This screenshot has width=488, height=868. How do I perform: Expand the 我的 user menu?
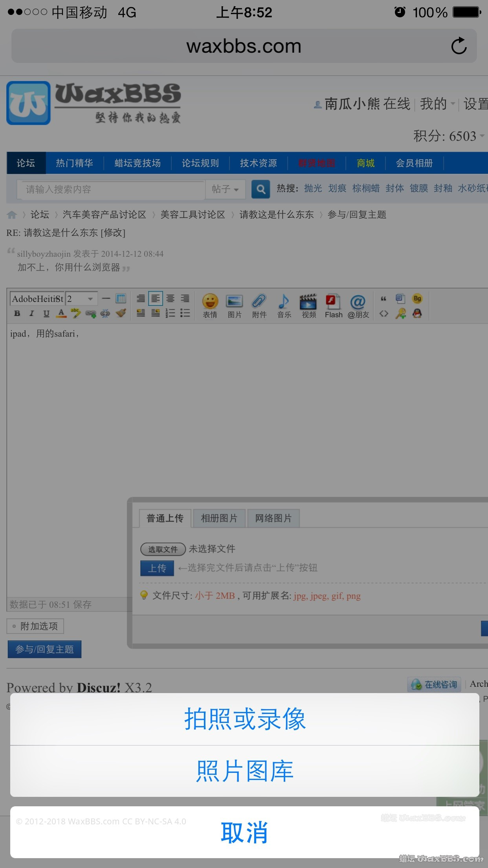437,104
